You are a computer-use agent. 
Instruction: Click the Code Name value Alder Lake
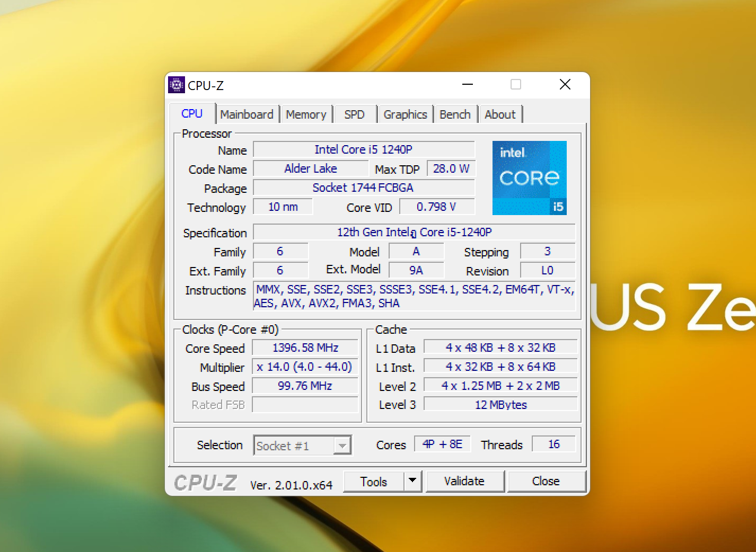(311, 169)
